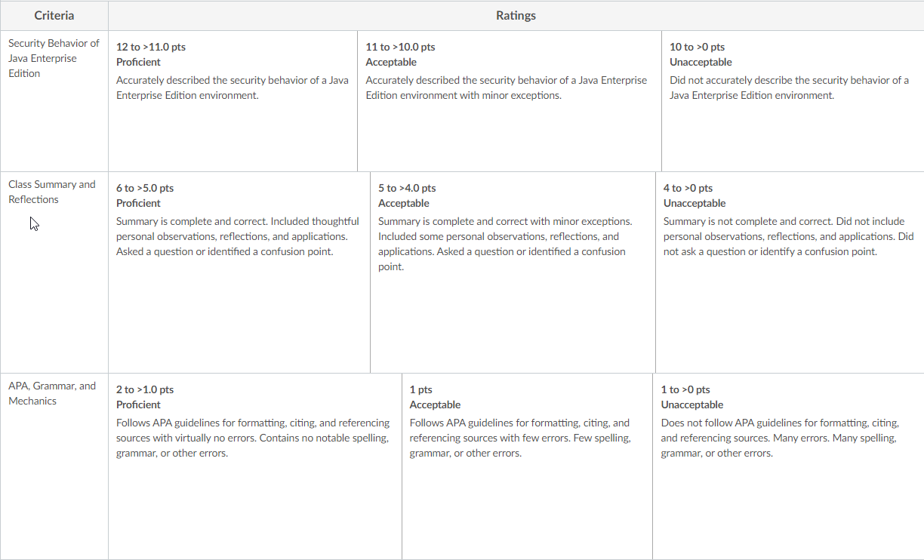Click the description 'Summary is complete and correct. Included thoughtful'
Image resolution: width=924 pixels, height=560 pixels.
point(238,221)
